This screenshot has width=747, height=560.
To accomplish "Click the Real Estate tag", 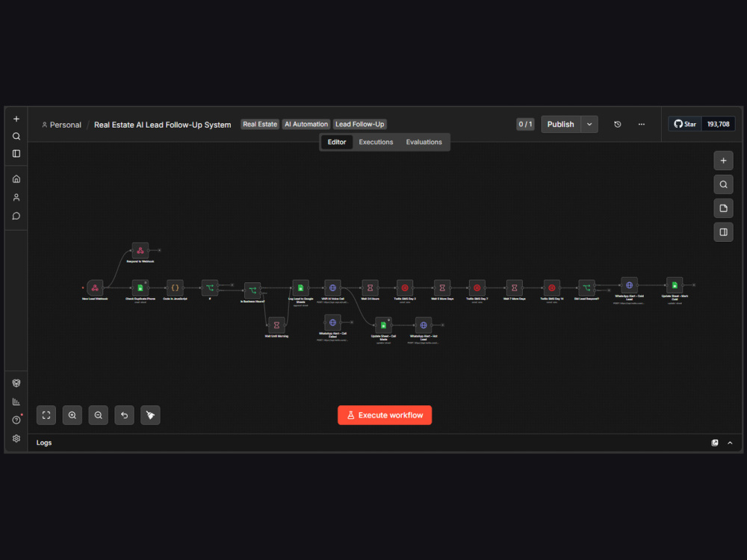I will 260,124.
